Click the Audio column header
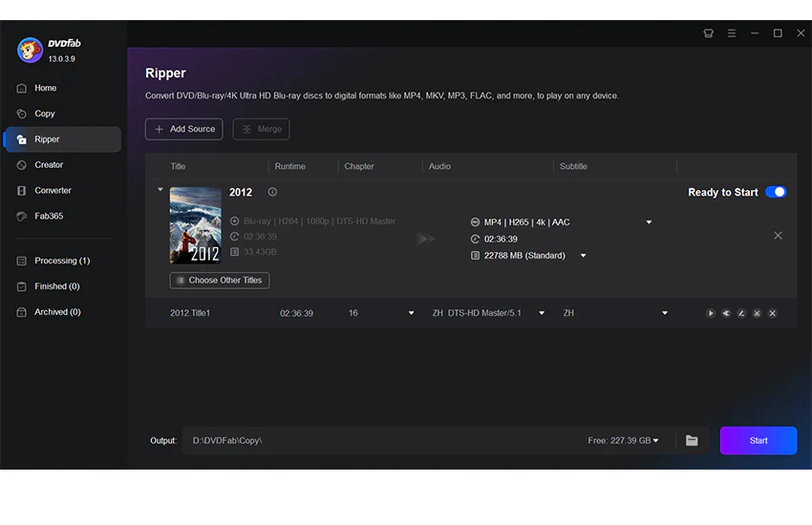 coord(439,166)
